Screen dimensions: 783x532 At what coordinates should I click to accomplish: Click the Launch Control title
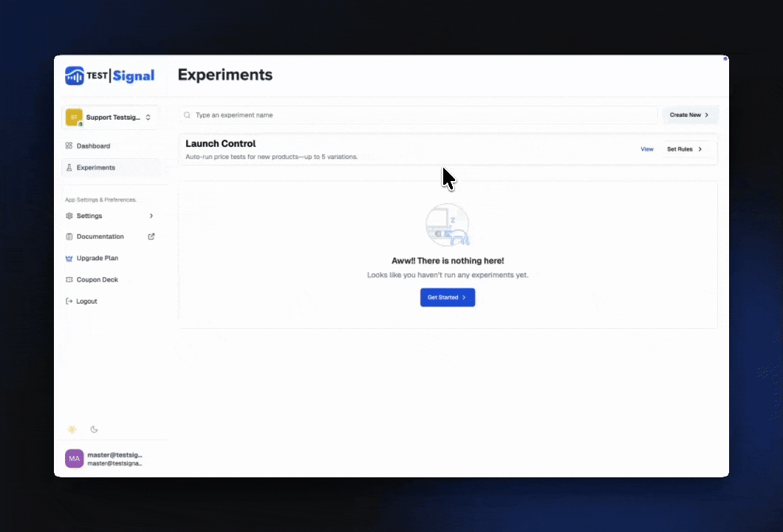(220, 143)
